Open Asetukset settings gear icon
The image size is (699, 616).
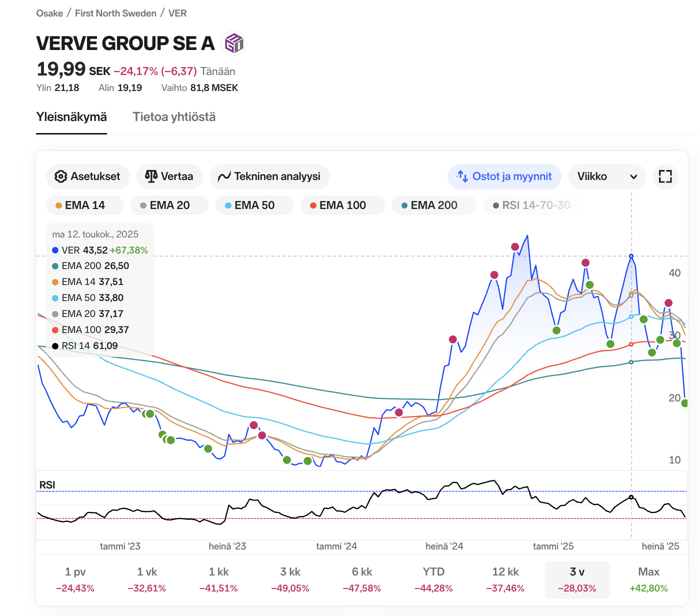coord(60,176)
